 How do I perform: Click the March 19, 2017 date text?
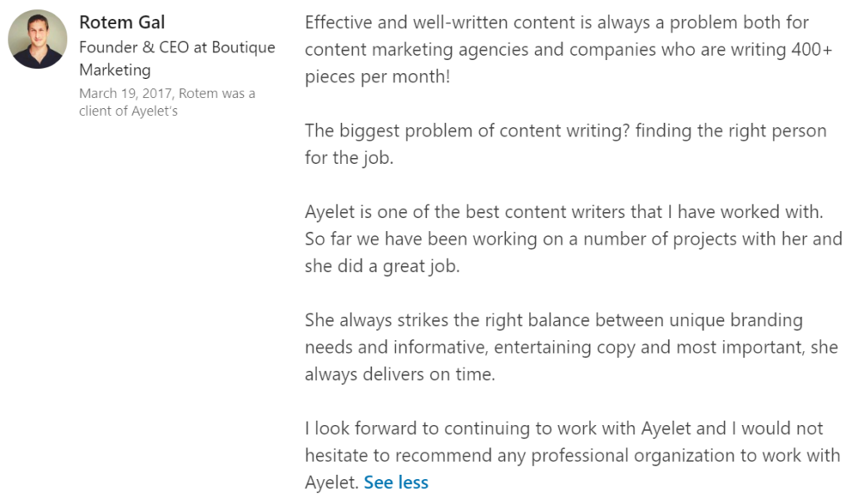[x=126, y=93]
